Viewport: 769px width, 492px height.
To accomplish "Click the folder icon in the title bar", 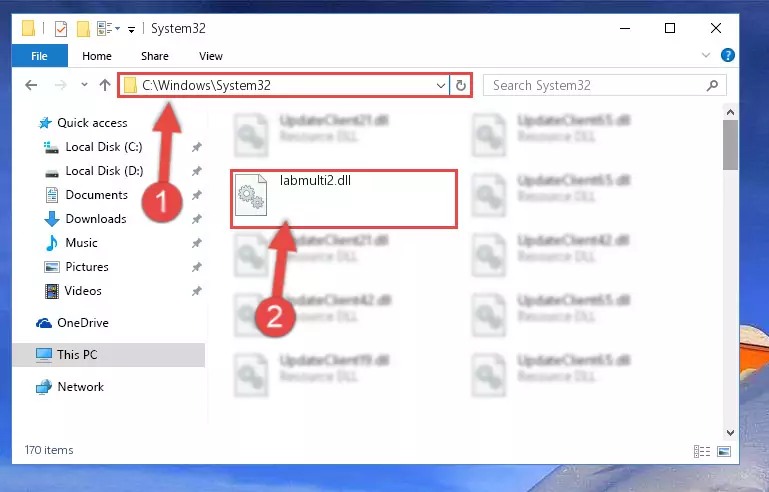I will 28,28.
